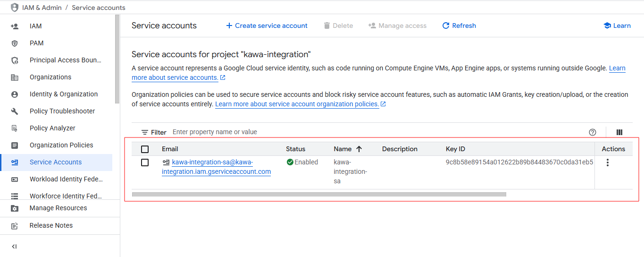Screen dimensions: 644x257
Task: Click the filter help question mark icon
Action: click(x=593, y=132)
